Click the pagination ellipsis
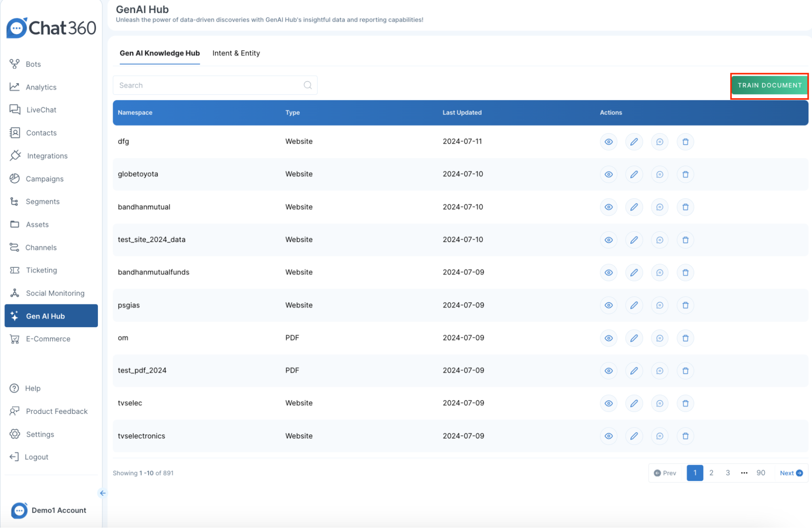This screenshot has width=812, height=528. [x=744, y=473]
